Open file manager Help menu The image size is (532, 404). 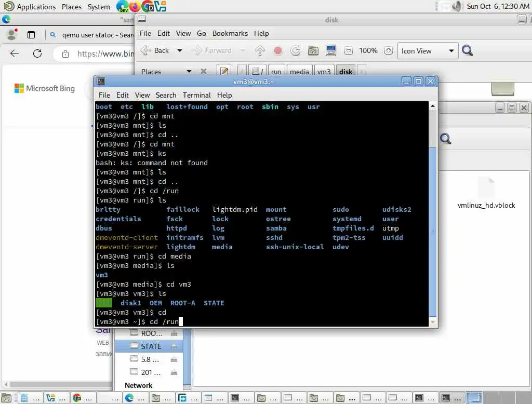261,33
